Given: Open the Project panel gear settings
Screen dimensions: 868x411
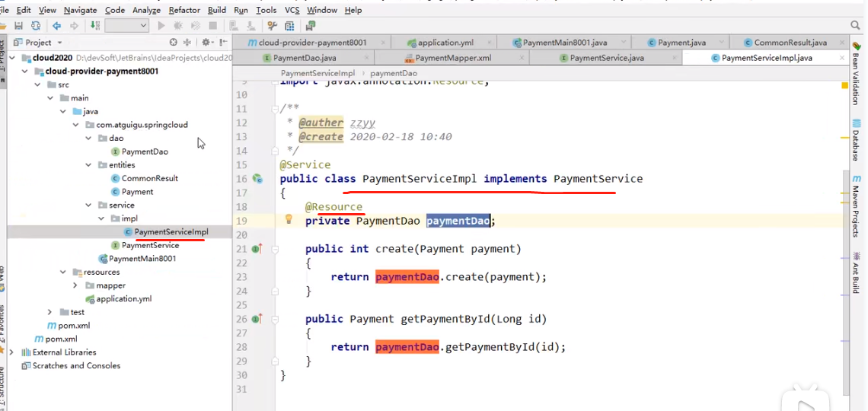Looking at the screenshot, I should coord(207,42).
